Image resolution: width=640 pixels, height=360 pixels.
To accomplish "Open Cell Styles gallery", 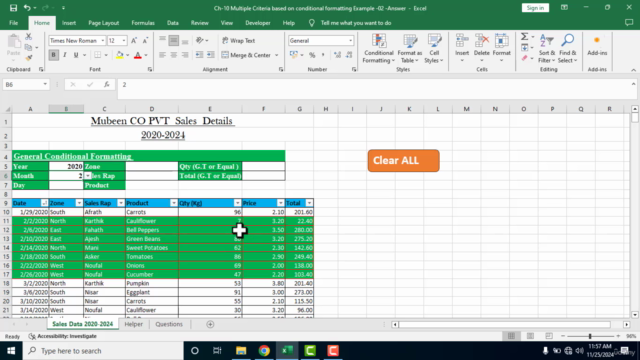I will pos(434,49).
